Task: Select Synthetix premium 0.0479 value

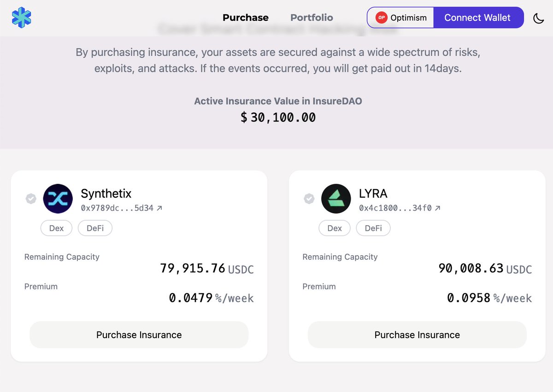Action: click(191, 298)
